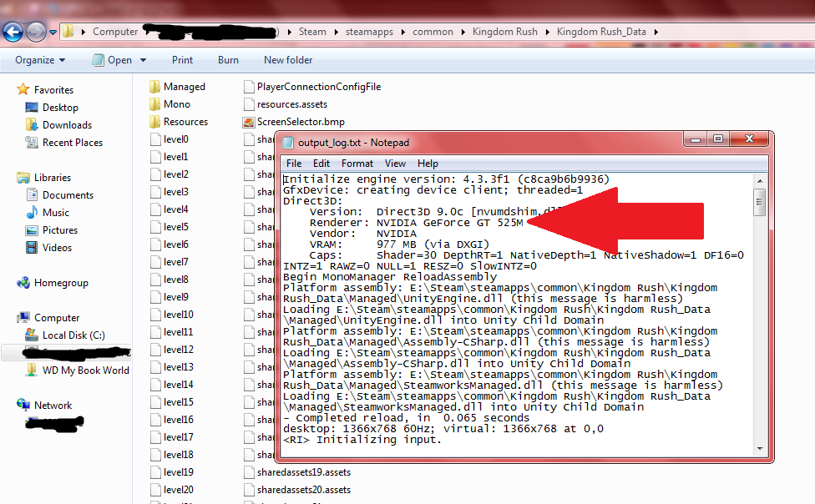Expand breadcrumb arrow after common
The image size is (815, 504).
tap(463, 33)
